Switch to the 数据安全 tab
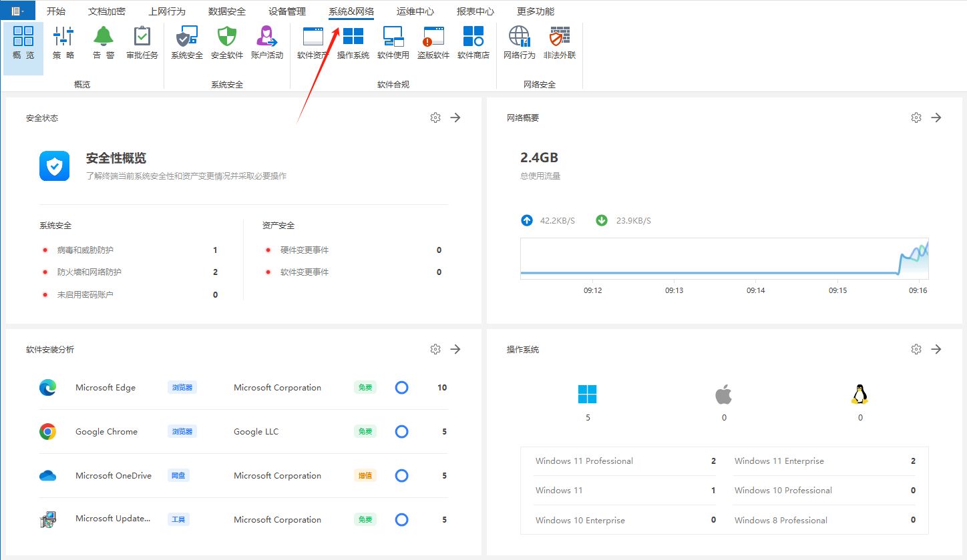Screen dimensions: 967x560 [x=227, y=11]
